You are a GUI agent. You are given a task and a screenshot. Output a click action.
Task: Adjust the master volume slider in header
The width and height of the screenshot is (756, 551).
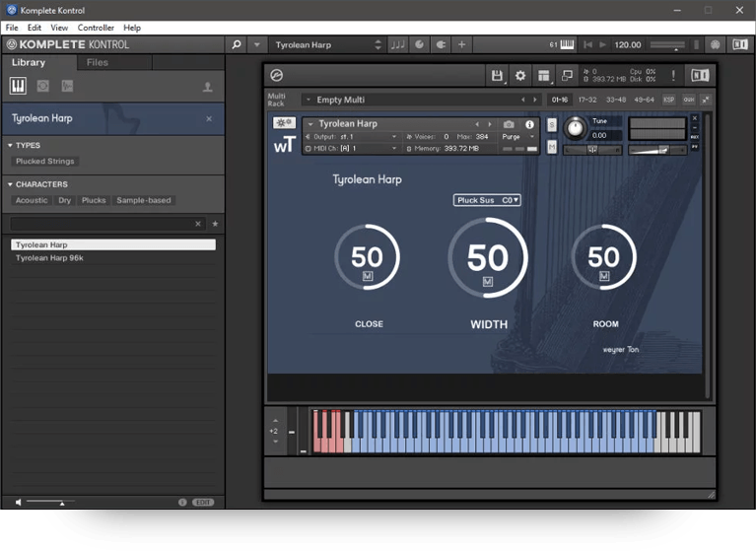pyautogui.click(x=667, y=45)
